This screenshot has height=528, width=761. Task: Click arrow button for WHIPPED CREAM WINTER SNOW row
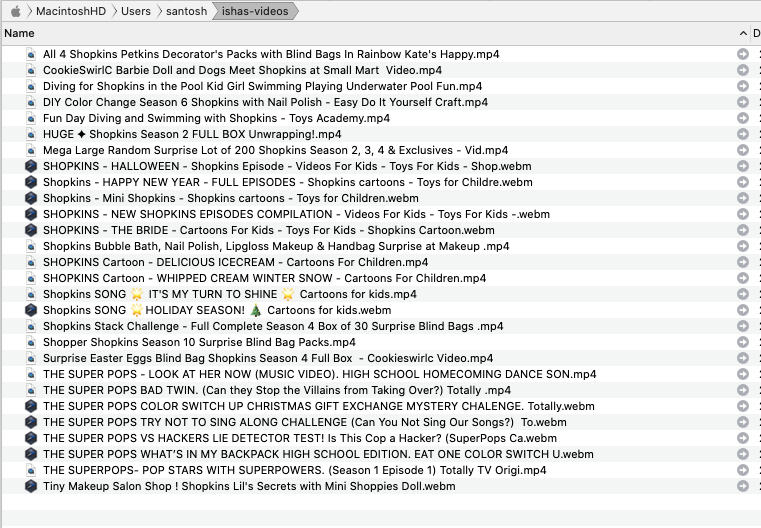743,279
